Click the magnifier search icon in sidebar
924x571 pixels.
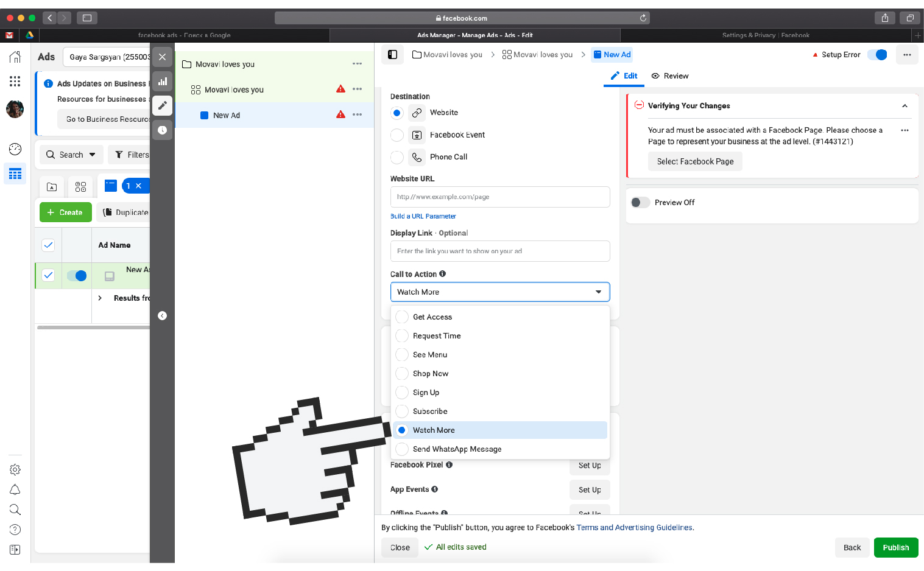pyautogui.click(x=15, y=510)
